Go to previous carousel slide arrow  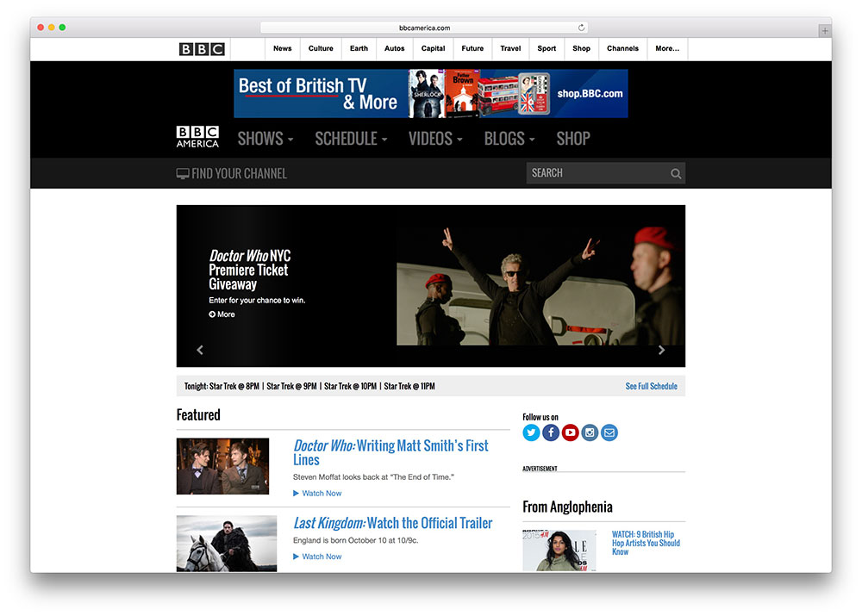click(x=200, y=350)
